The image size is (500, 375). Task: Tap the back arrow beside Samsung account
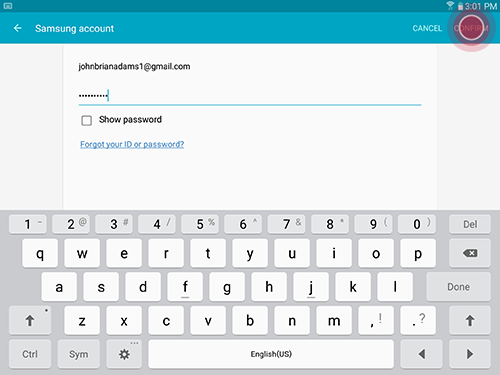(18, 28)
